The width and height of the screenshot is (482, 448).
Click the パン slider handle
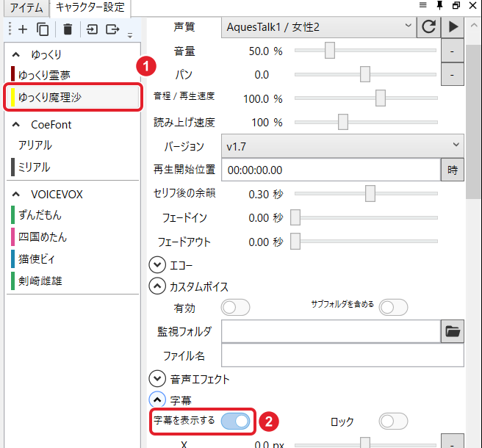tap(365, 74)
